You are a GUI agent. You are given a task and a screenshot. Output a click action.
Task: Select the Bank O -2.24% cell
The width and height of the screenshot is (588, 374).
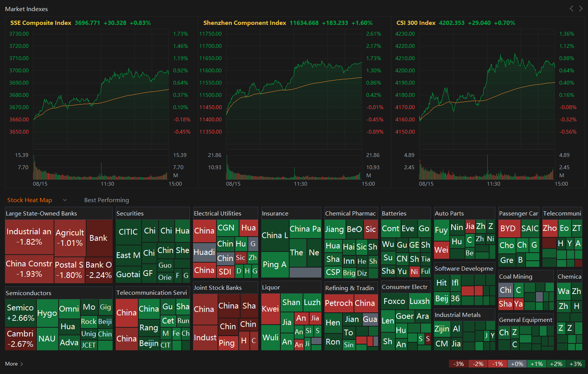point(98,270)
